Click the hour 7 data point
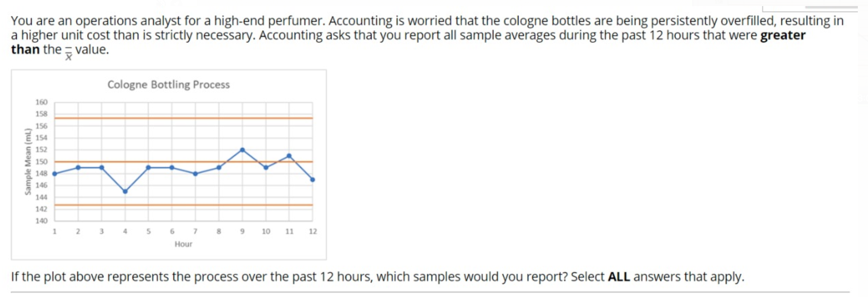 [x=195, y=174]
